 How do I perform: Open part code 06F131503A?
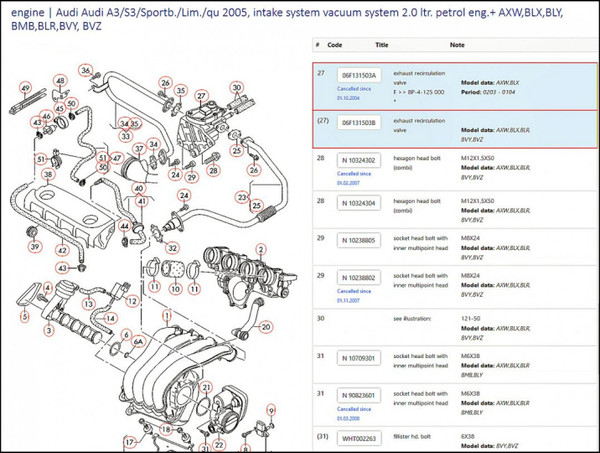tap(358, 77)
